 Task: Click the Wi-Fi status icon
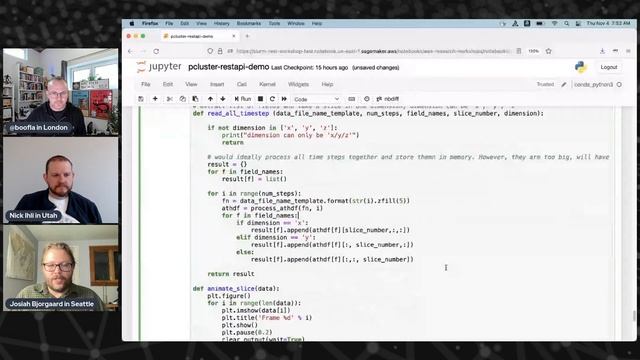click(554, 23)
